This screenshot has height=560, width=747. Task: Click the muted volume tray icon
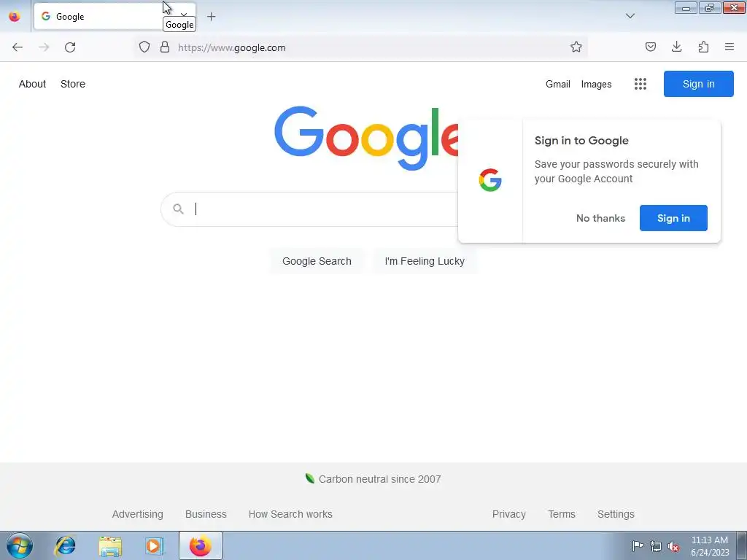click(673, 546)
